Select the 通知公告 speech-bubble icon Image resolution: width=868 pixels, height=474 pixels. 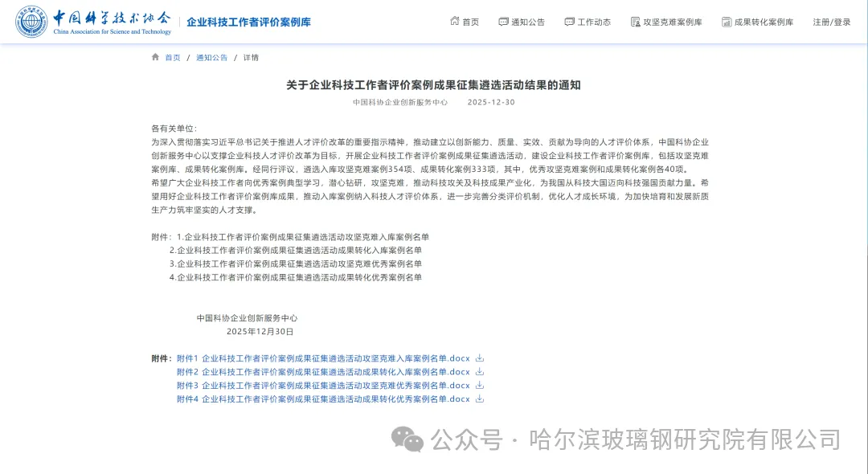502,22
